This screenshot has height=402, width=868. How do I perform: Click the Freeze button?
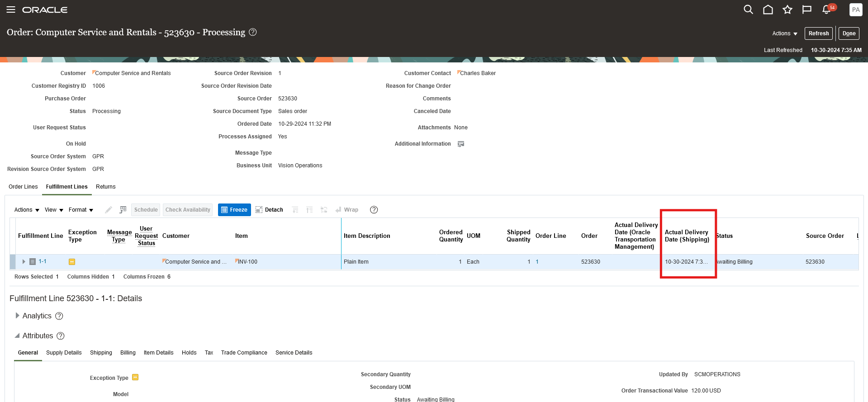click(x=234, y=210)
